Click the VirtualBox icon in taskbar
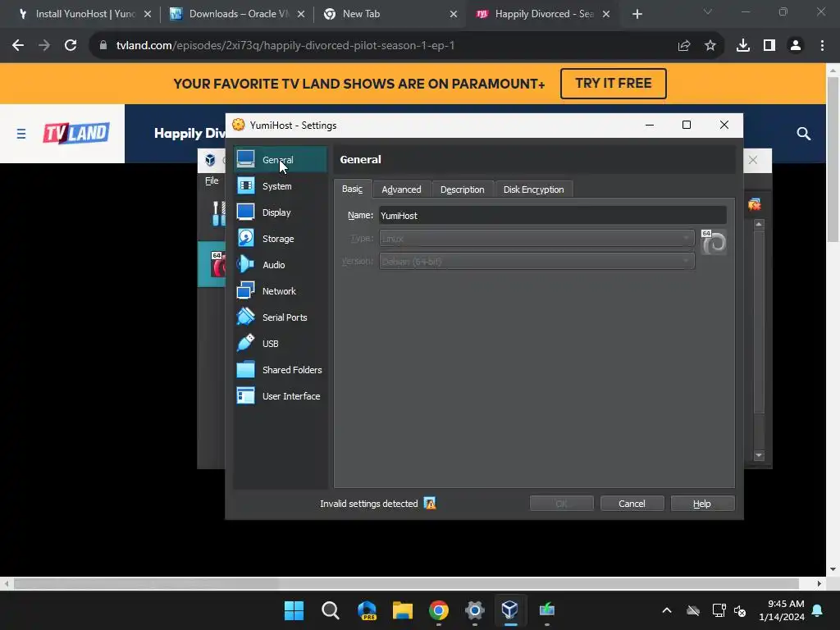 point(510,610)
